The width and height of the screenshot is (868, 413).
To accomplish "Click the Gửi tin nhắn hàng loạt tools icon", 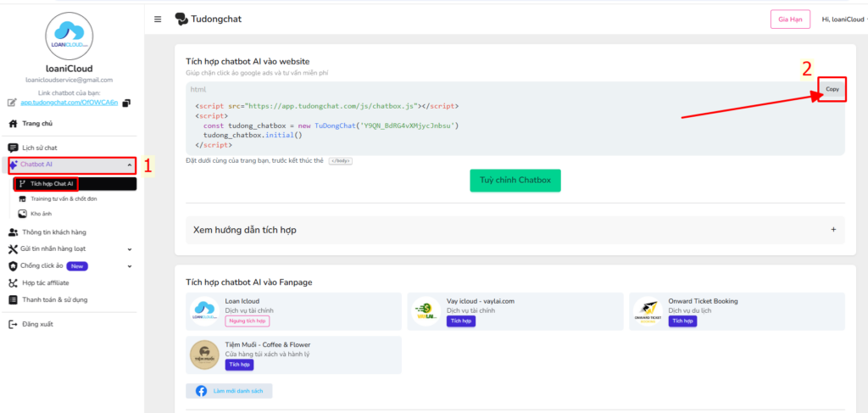I will click(x=14, y=249).
